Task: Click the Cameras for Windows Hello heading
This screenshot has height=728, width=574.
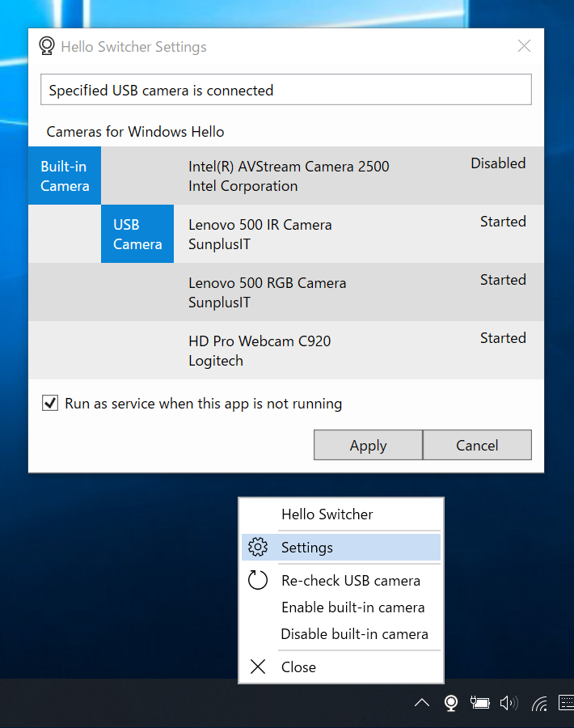Action: click(x=135, y=132)
